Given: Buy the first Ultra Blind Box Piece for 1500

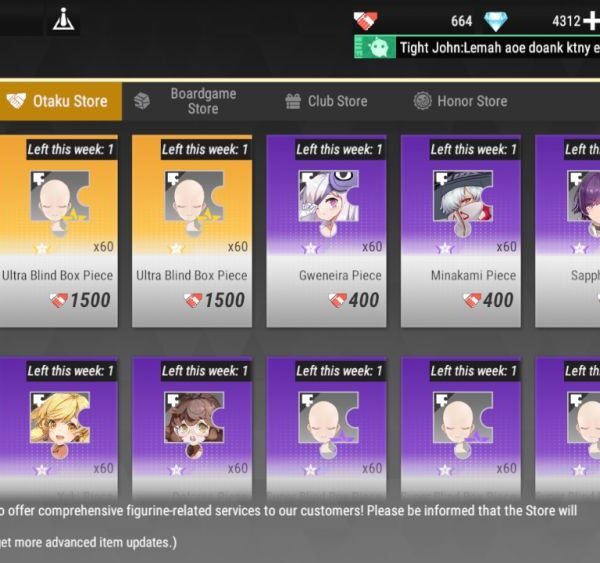Looking at the screenshot, I should click(x=57, y=231).
